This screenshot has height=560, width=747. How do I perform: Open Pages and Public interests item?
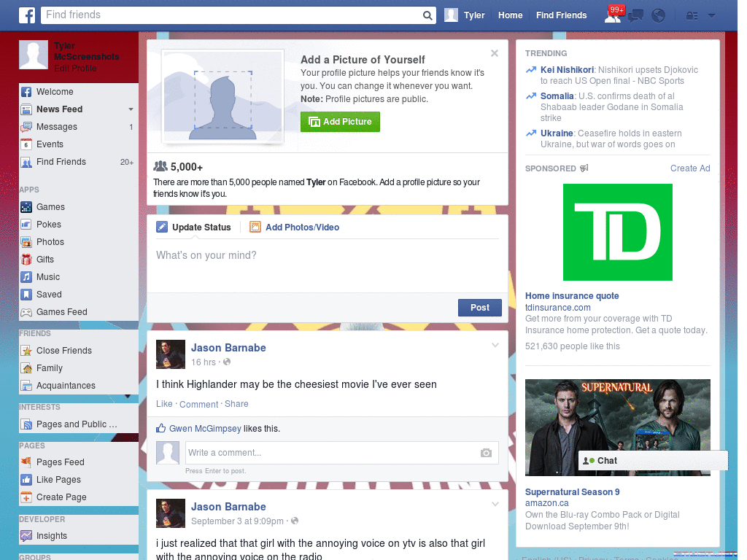pos(79,424)
